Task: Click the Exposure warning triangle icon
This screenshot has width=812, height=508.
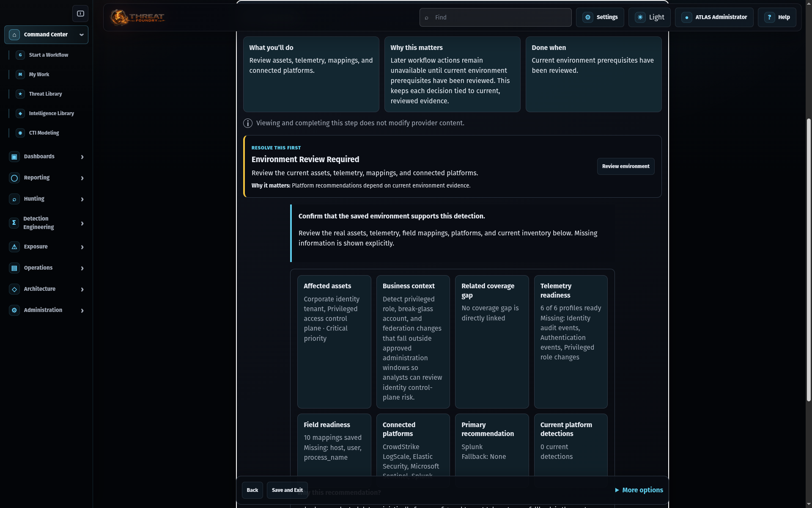Action: coord(14,247)
